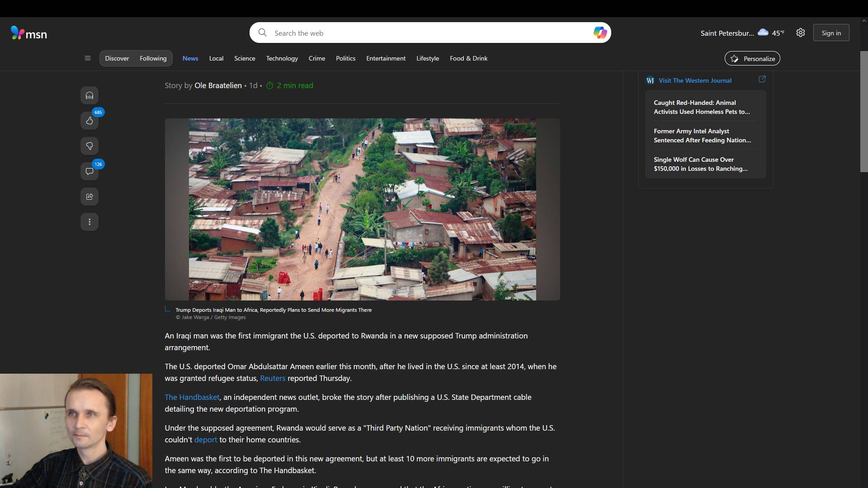Click the Copilot icon in search bar
Image resolution: width=868 pixels, height=488 pixels.
[x=600, y=33]
